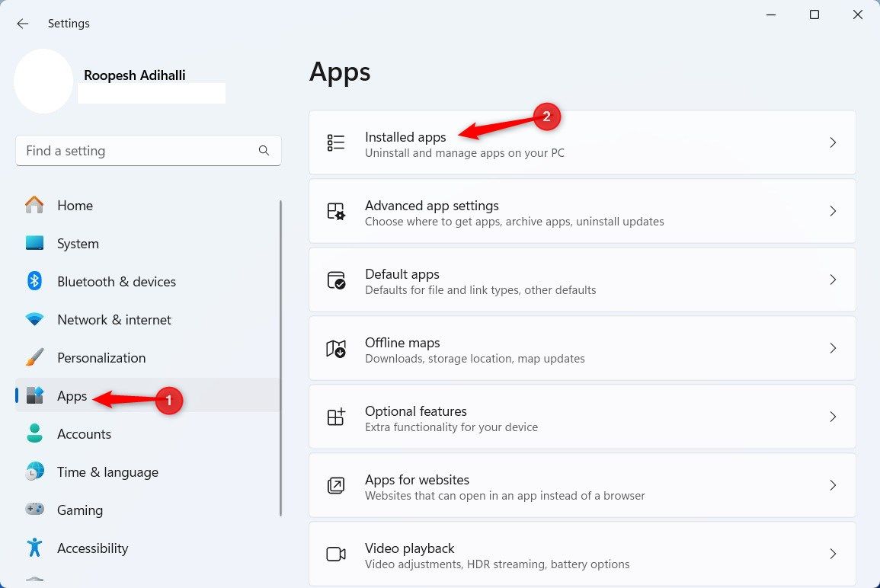Image resolution: width=880 pixels, height=588 pixels.
Task: Click the search magnifier icon
Action: coord(264,150)
